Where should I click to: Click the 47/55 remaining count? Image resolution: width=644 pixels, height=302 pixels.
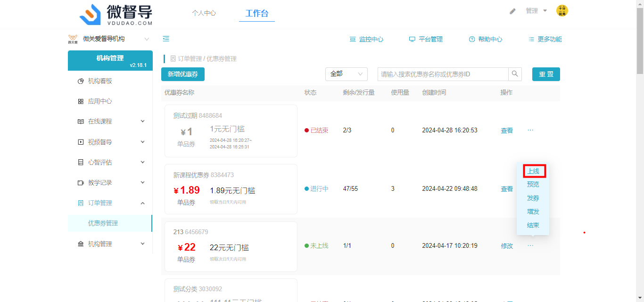point(350,189)
